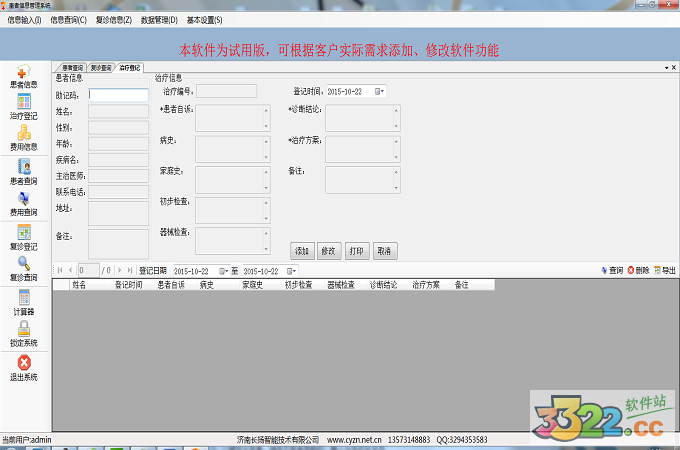Screen dimensions: 680x450
Task: Click the www.cyzn.net.cn status bar text
Action: [354, 440]
